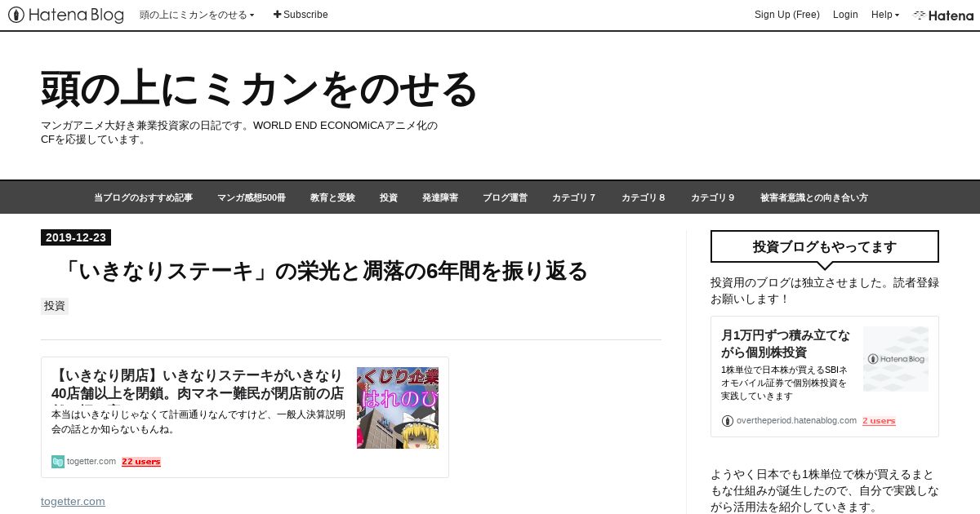Open カテゴリ９ menu item
980x514 pixels.
[713, 197]
